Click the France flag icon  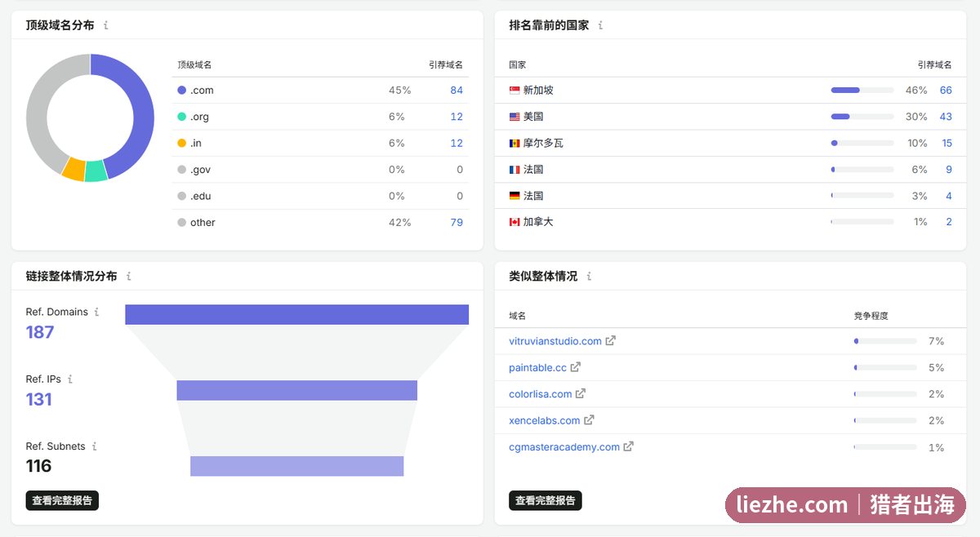pyautogui.click(x=514, y=170)
